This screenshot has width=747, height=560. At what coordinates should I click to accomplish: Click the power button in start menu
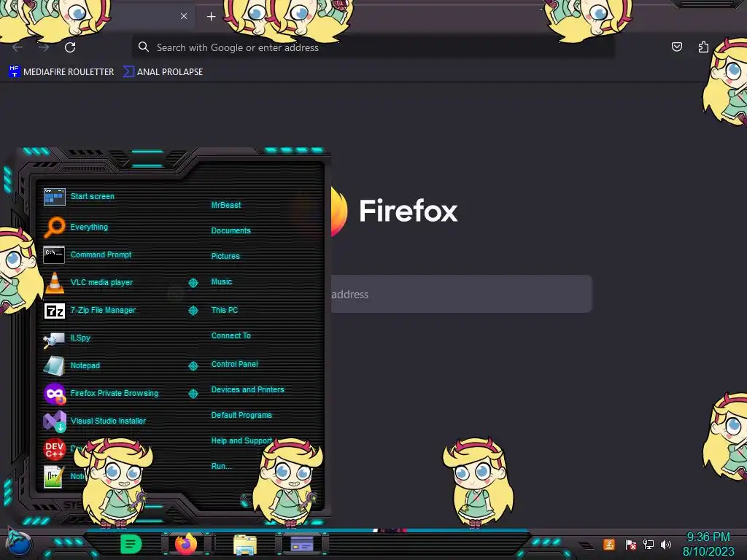point(245,500)
